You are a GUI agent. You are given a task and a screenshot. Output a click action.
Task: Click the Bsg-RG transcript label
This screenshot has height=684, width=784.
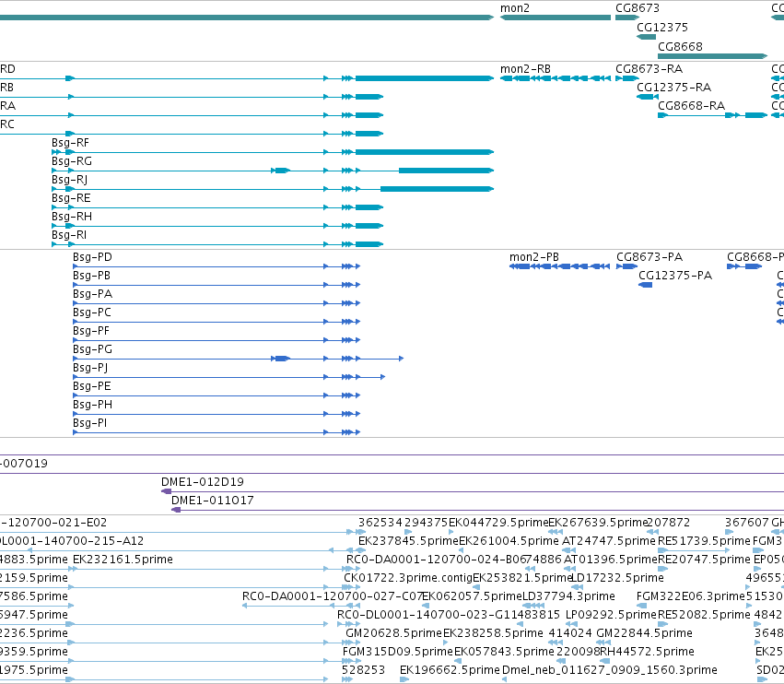click(x=72, y=161)
